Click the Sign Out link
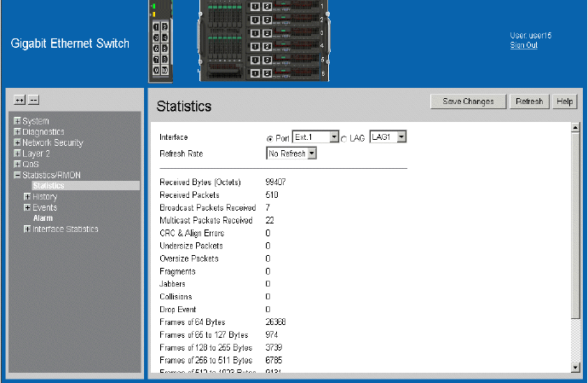The height and width of the screenshot is (383, 588). tap(523, 45)
